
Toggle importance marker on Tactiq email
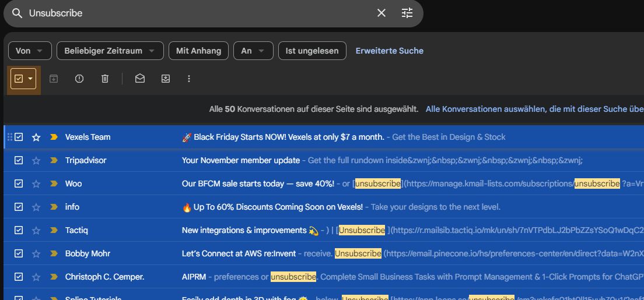(x=54, y=231)
